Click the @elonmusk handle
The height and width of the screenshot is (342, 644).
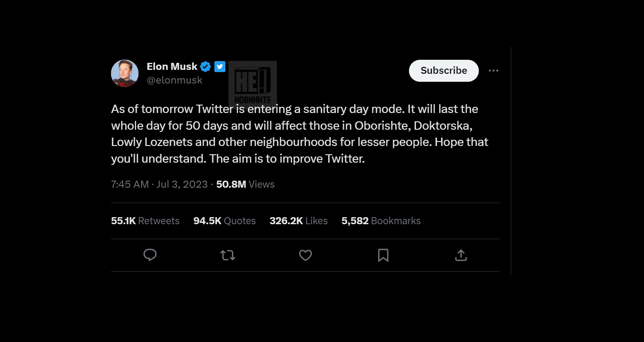point(174,80)
